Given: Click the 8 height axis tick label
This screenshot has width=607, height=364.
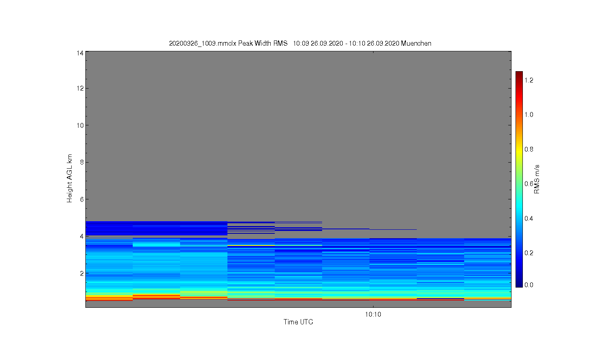Looking at the screenshot, I should (x=82, y=162).
